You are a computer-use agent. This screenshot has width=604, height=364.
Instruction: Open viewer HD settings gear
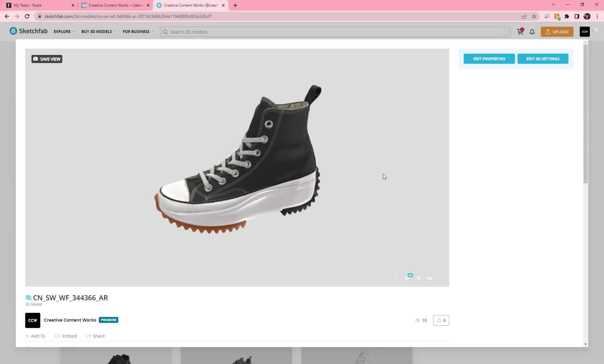coord(407,279)
